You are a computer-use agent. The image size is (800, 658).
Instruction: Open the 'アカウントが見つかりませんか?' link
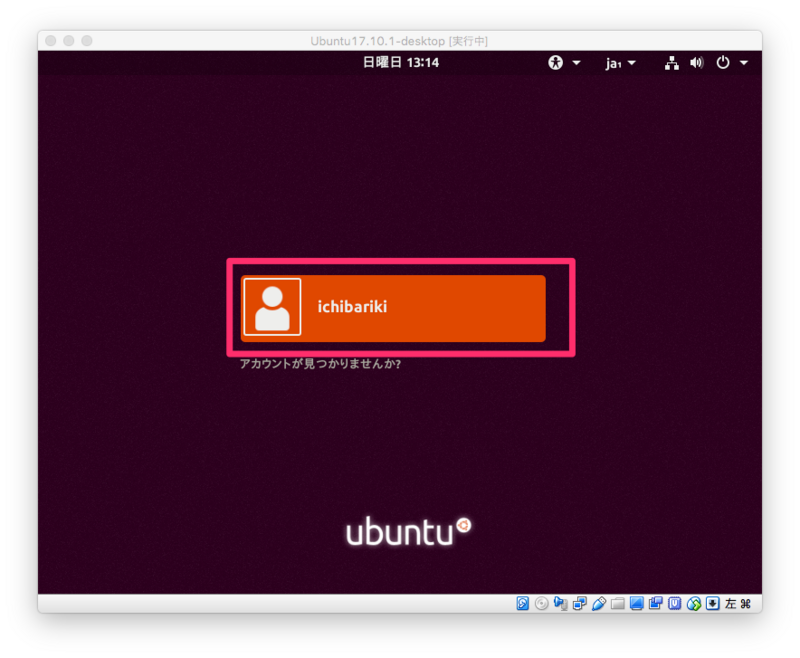point(320,364)
